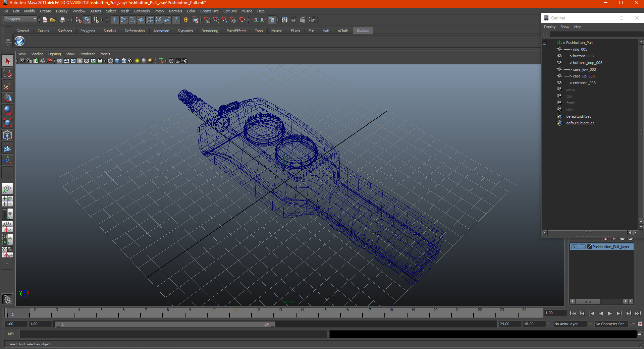This screenshot has width=644, height=349.
Task: Toggle Make Live magnet icon
Action: (x=242, y=20)
